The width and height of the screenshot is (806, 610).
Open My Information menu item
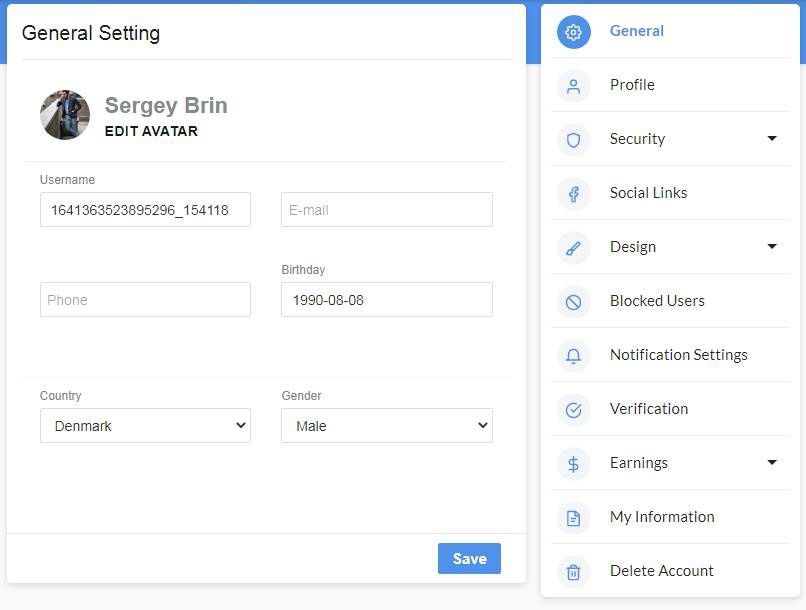[662, 517]
